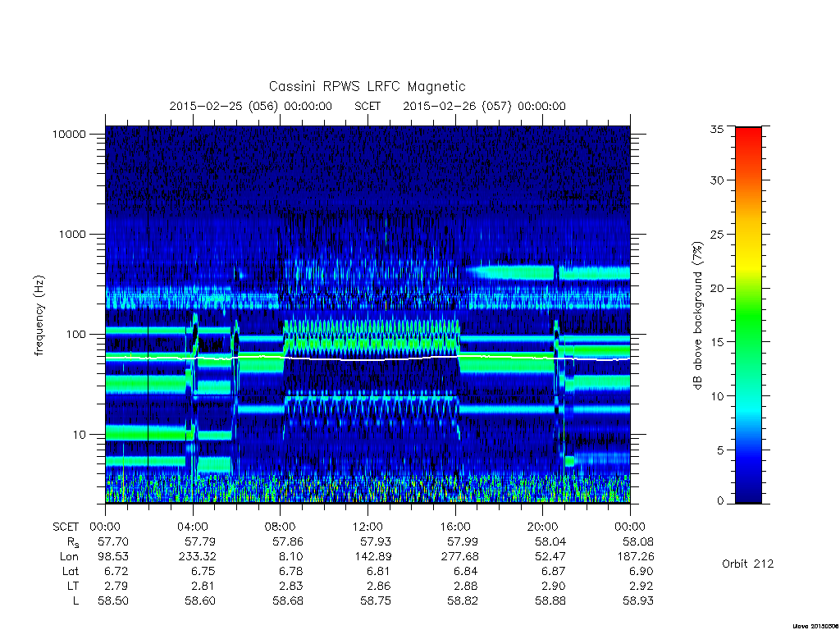
Task: Click the 1000 frequency tick label
Action: (72, 234)
